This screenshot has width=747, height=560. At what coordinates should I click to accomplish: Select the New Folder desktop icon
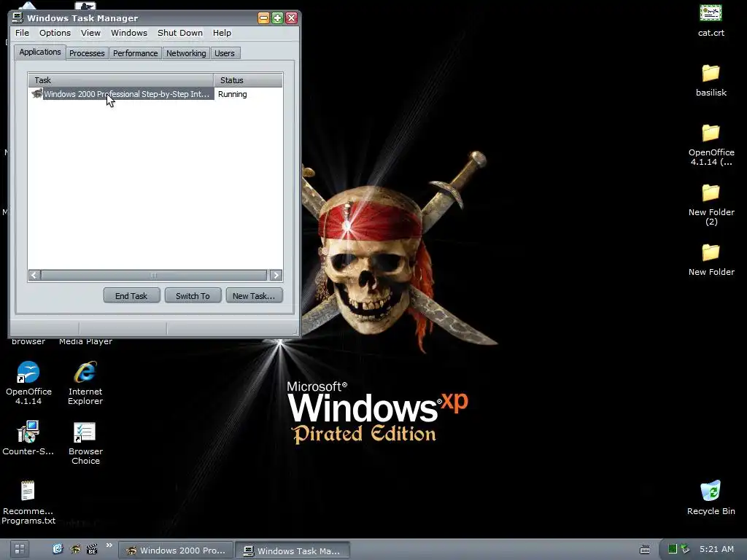click(711, 260)
